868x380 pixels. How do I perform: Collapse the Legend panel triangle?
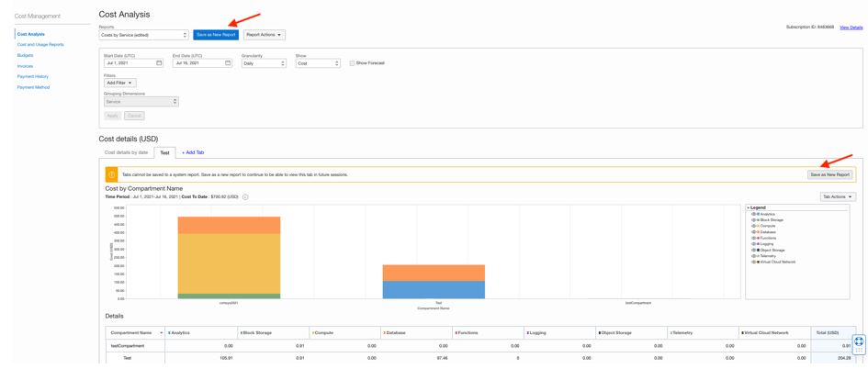coord(748,207)
